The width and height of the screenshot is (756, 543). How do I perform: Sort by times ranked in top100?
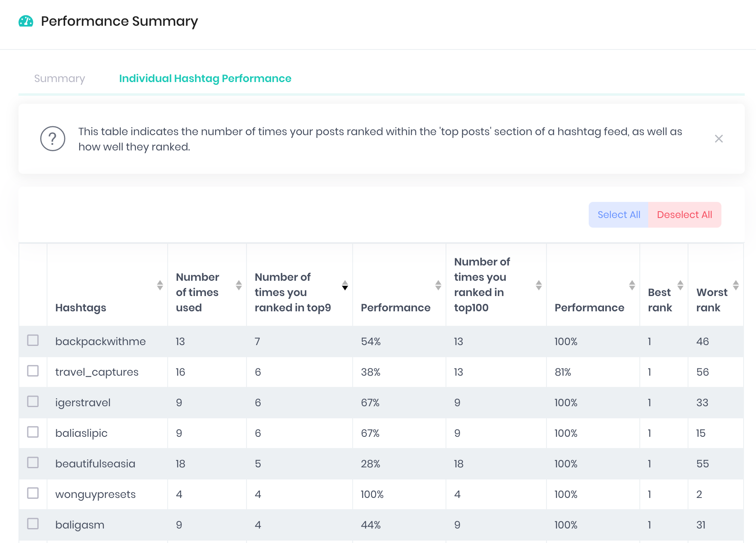point(538,285)
